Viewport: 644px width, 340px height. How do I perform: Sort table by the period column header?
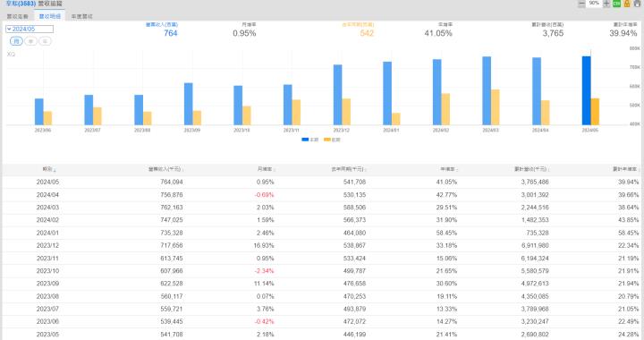click(49, 169)
